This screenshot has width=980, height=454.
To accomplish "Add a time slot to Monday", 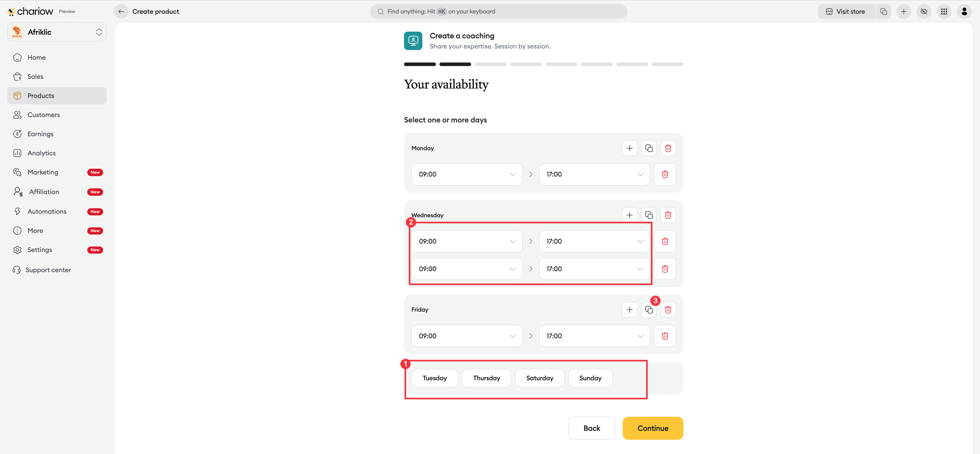I will point(629,148).
